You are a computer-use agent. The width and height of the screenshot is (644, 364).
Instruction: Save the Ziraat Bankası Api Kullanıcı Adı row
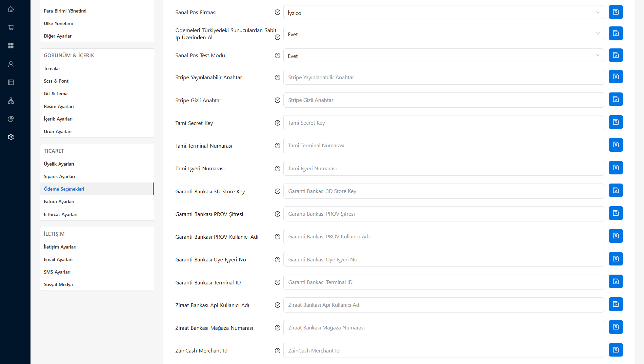pyautogui.click(x=616, y=304)
